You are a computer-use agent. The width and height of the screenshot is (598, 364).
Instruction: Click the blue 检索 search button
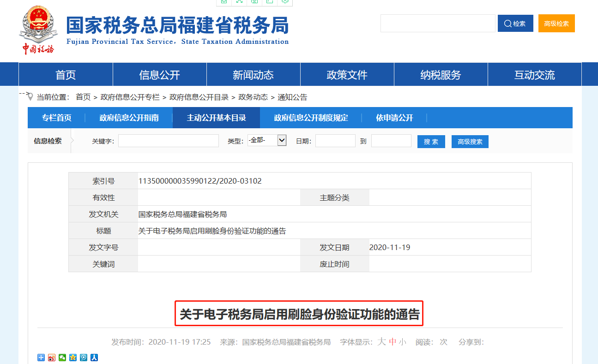[515, 24]
